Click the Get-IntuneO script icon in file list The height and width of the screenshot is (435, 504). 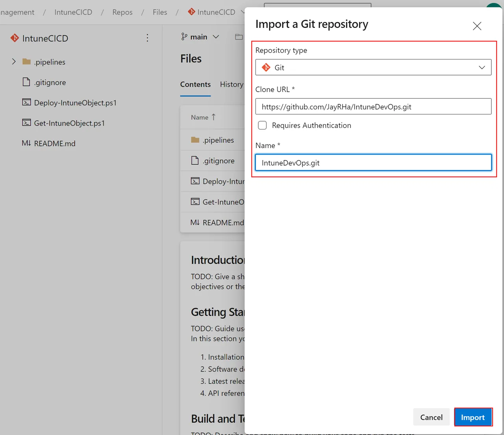click(x=195, y=201)
